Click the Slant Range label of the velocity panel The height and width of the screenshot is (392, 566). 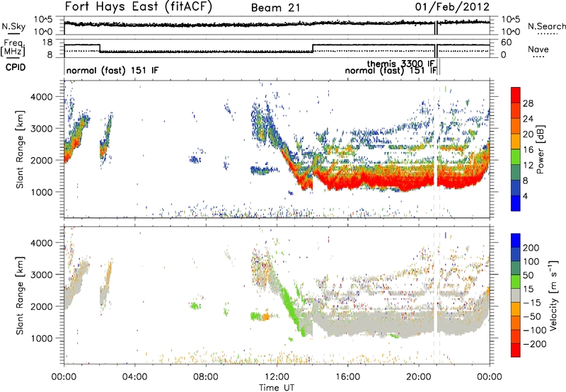tap(20, 295)
